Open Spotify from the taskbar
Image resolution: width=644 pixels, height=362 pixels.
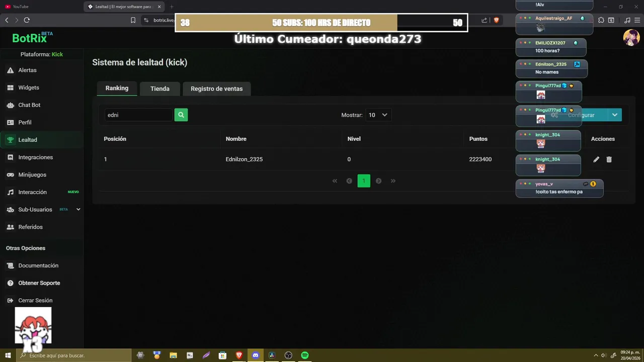(x=305, y=355)
